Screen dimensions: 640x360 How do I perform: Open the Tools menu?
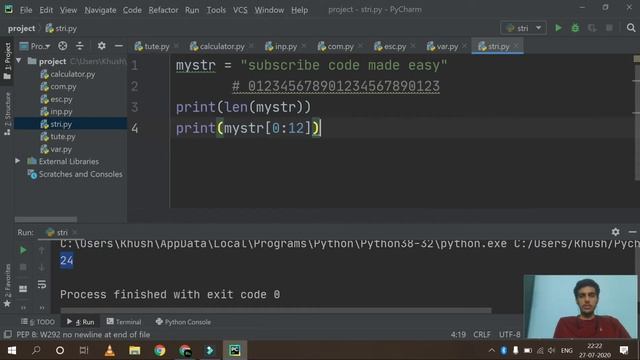(216, 10)
